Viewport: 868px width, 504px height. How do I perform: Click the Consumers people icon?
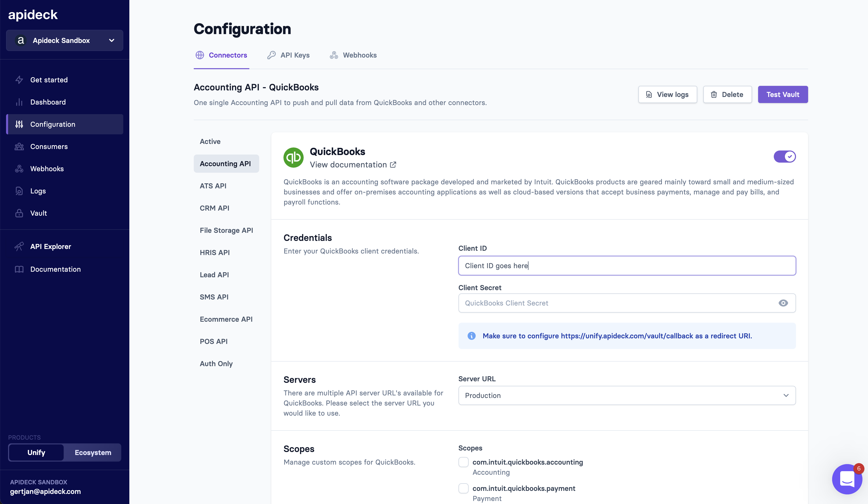pos(19,147)
